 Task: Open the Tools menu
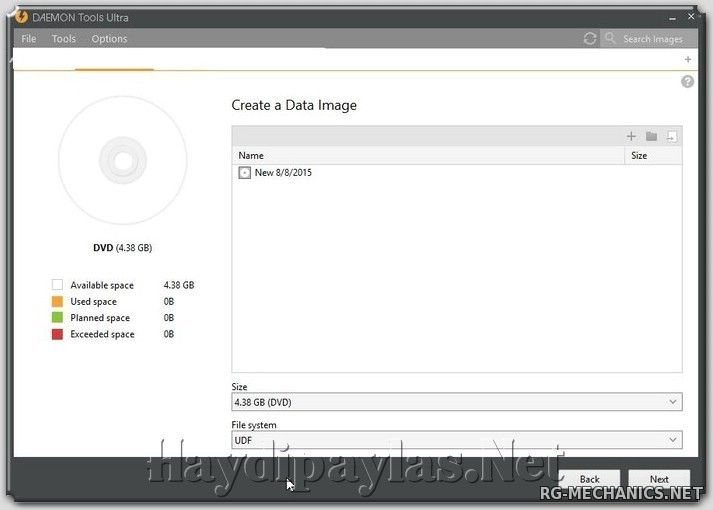(x=64, y=39)
